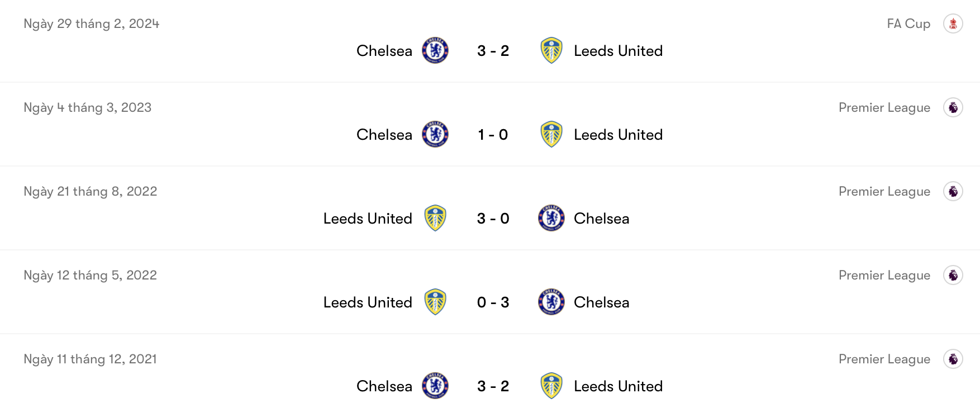Image resolution: width=980 pixels, height=417 pixels.
Task: Click the Premier League icon next to the August 2022 match
Action: pos(952,191)
